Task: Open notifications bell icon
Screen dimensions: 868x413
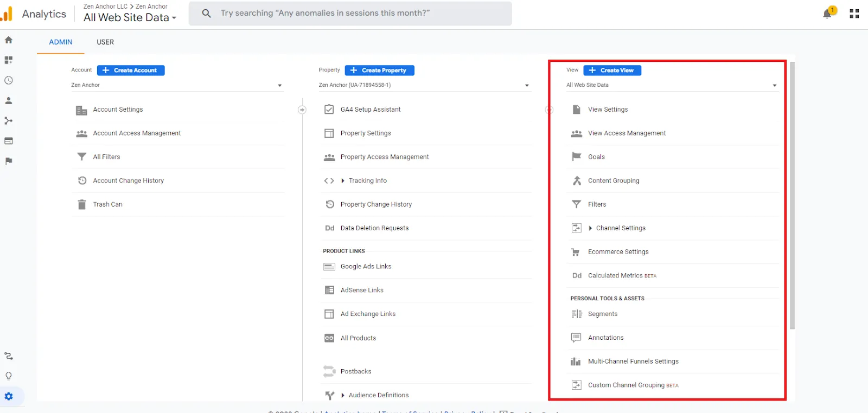Action: (x=827, y=14)
